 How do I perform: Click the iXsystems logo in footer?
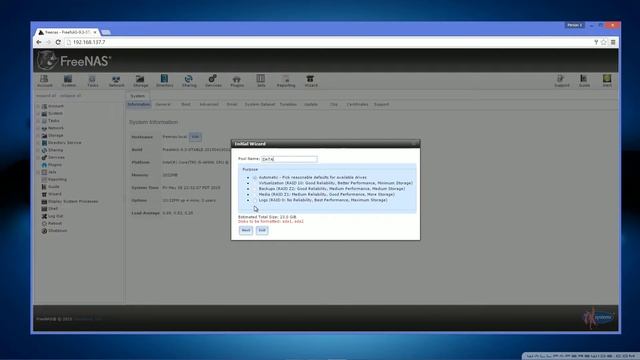pyautogui.click(x=598, y=318)
